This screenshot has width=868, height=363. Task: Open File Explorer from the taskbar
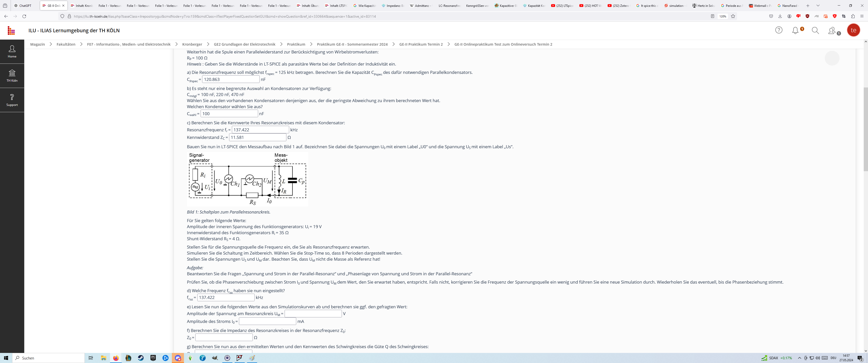103,358
